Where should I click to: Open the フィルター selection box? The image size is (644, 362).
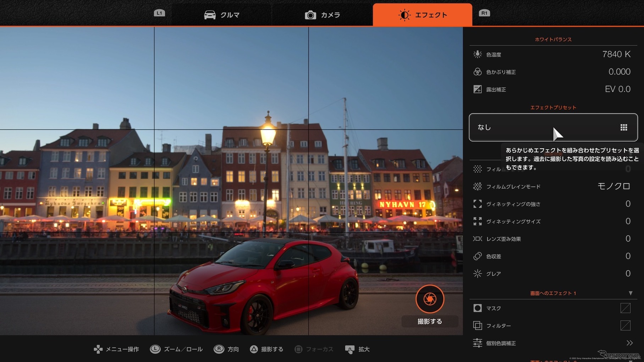click(x=626, y=325)
